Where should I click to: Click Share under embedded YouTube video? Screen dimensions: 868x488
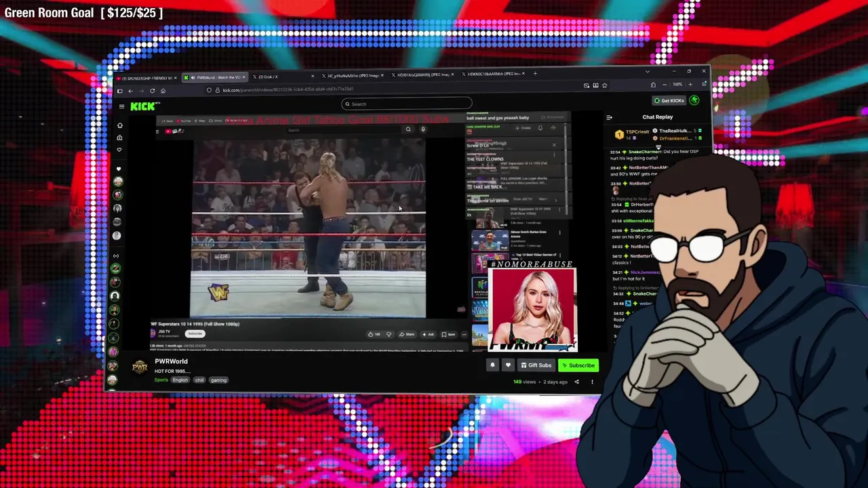[407, 334]
